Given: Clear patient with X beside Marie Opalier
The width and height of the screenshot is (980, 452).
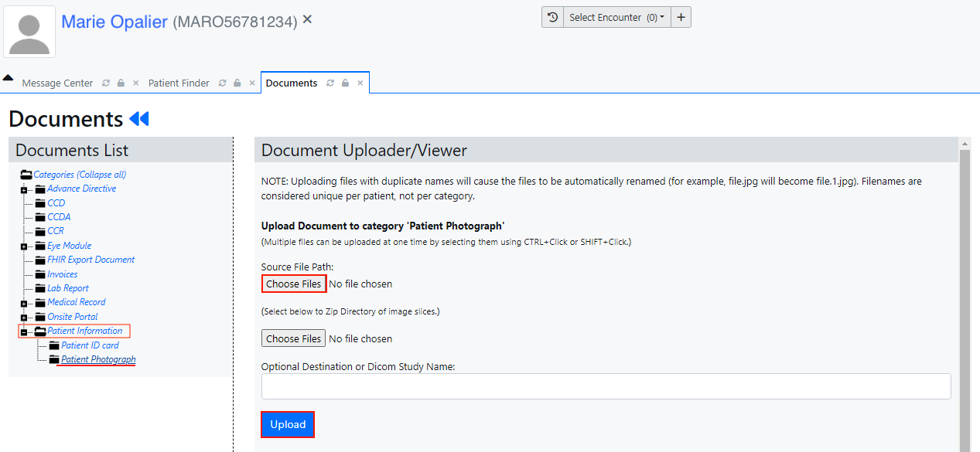Looking at the screenshot, I should [307, 19].
